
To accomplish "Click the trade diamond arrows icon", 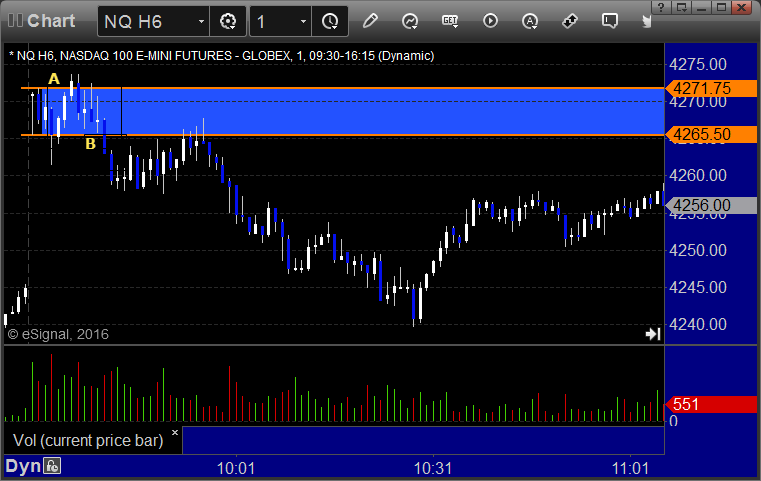I will pyautogui.click(x=570, y=21).
